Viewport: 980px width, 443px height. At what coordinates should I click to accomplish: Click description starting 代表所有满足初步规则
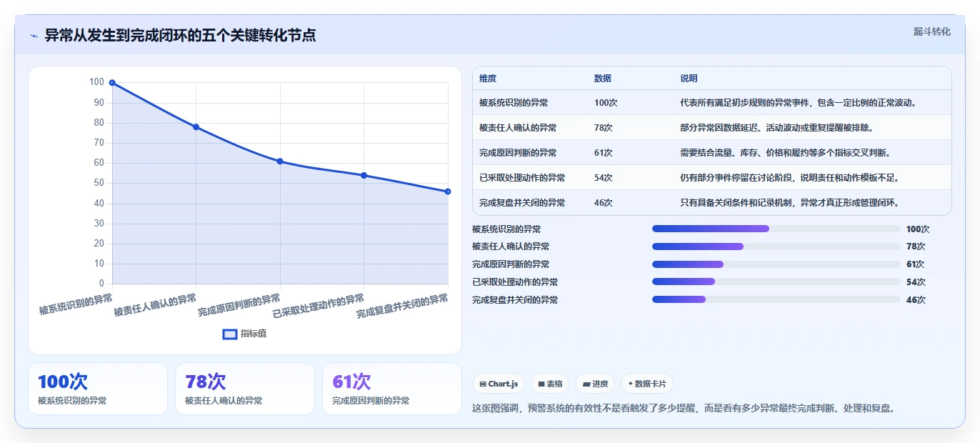tap(798, 103)
